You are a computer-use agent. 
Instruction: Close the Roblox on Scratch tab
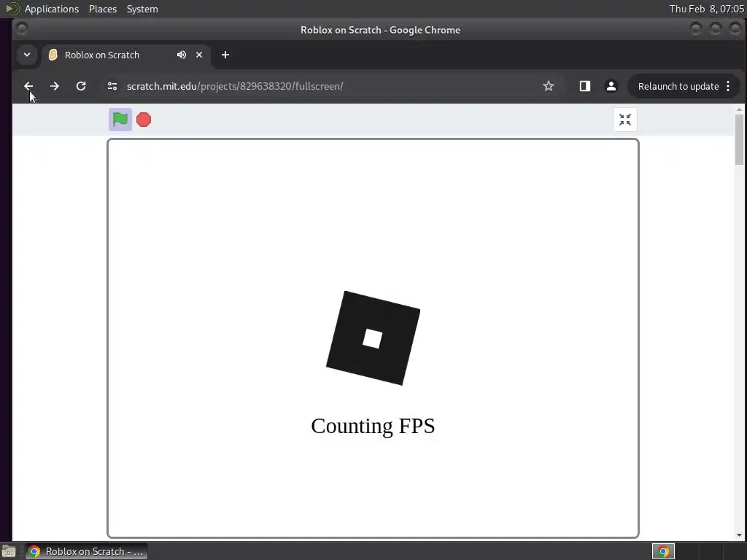tap(199, 55)
